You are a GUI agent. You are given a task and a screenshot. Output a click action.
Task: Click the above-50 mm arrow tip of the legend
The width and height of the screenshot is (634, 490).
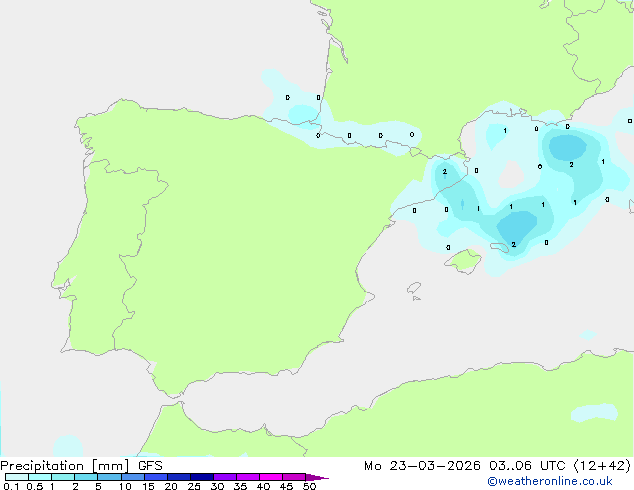[x=317, y=477]
